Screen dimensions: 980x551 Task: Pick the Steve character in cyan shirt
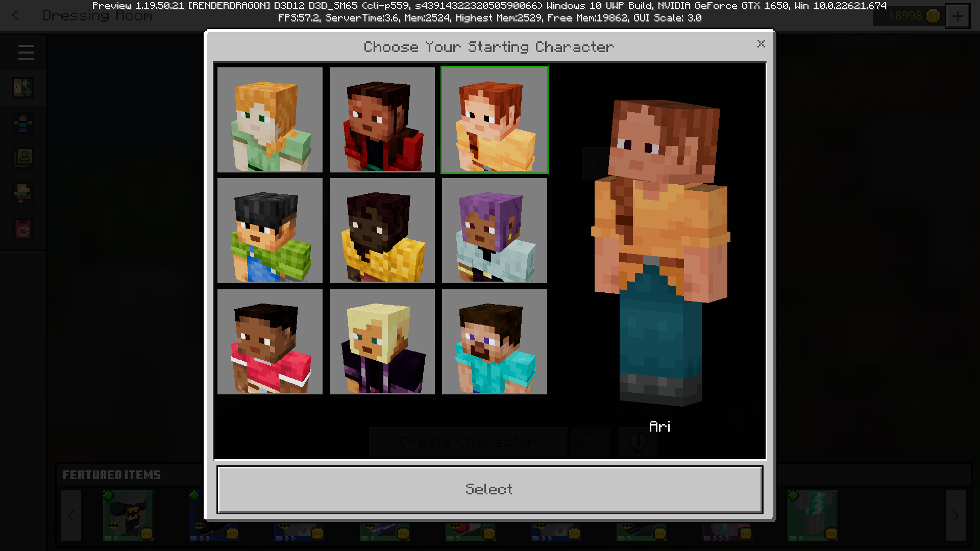coord(494,342)
